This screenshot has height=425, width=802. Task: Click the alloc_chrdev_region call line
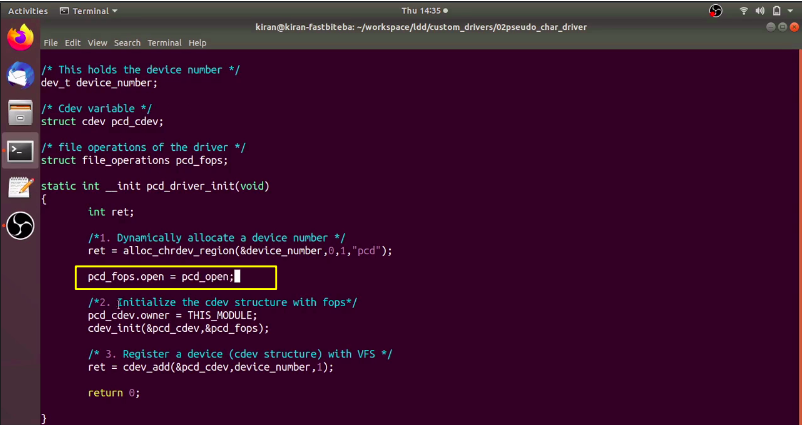[240, 251]
